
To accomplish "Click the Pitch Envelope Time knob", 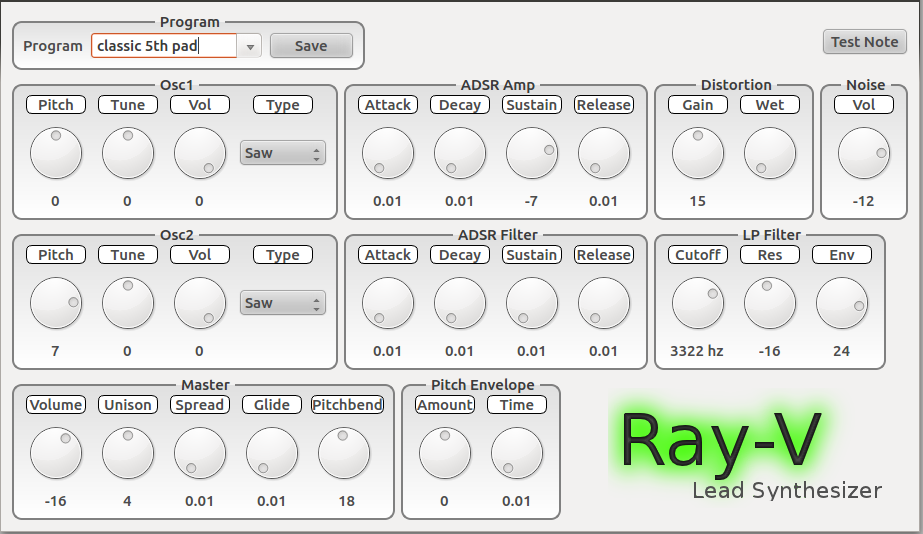I will 517,453.
